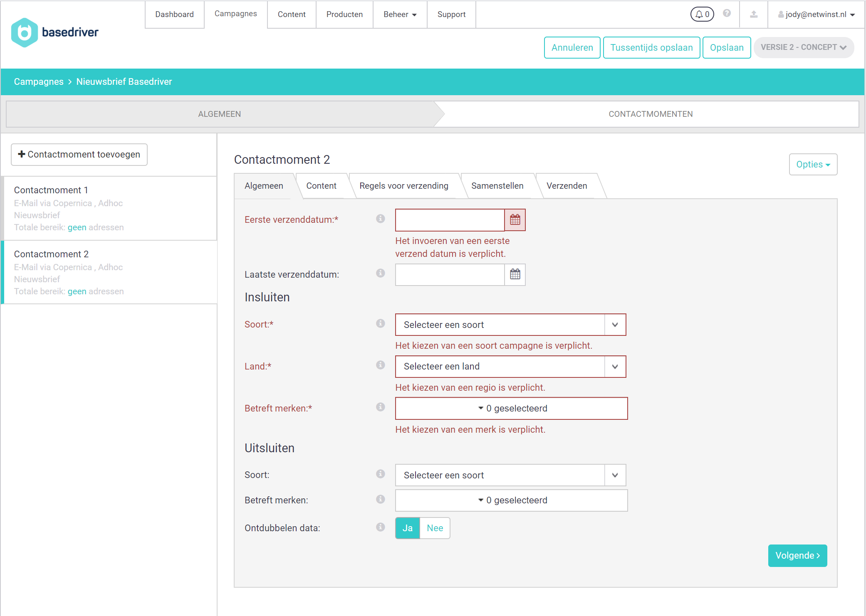Switch to Verzenden tab
Screen dimensions: 866x616
(567, 186)
